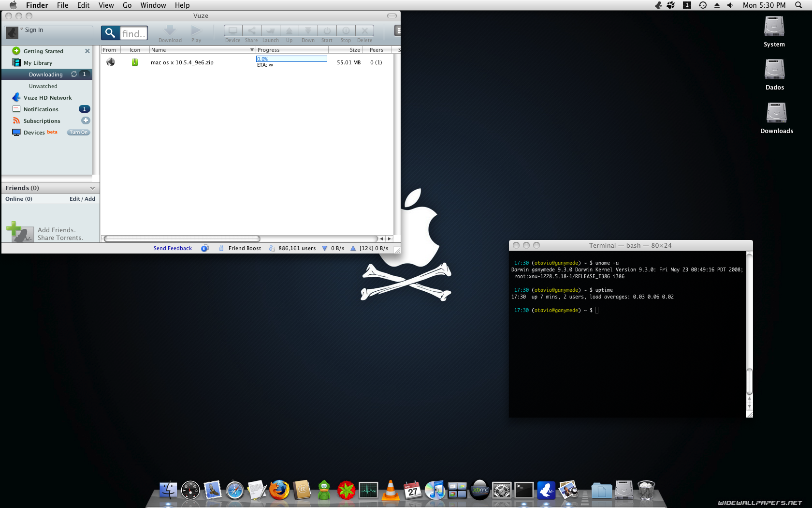This screenshot has height=508, width=812.
Task: Click the horizontal scrollbar in torrent list
Action: 182,239
